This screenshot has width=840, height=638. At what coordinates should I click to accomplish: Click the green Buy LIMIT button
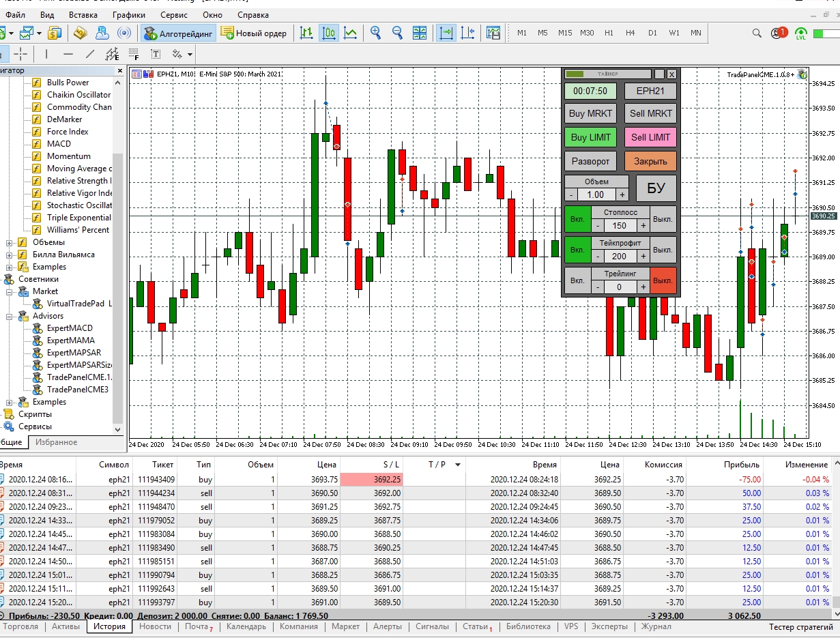point(590,137)
